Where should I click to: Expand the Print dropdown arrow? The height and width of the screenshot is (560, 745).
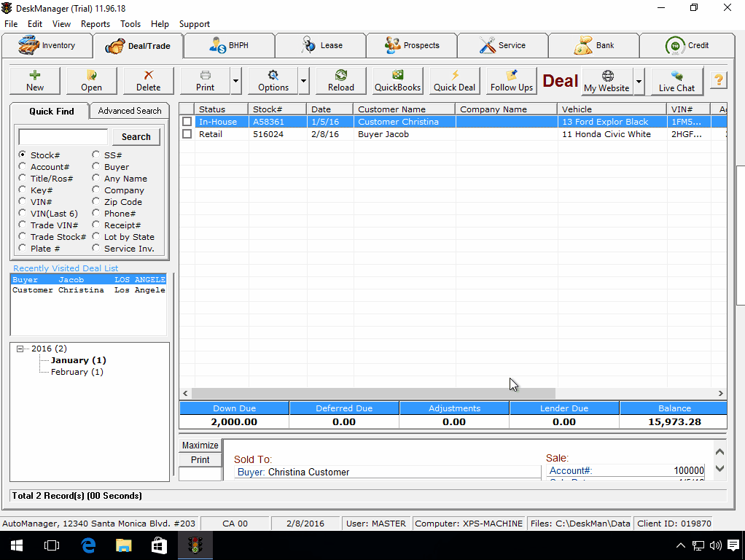235,81
